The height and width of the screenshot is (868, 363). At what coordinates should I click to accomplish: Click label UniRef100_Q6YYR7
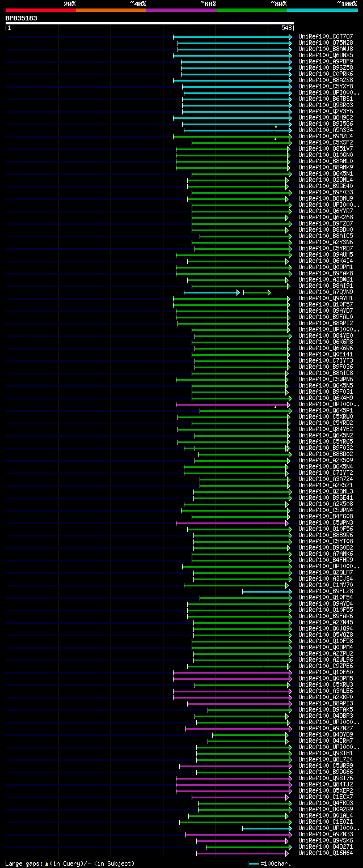(x=326, y=211)
